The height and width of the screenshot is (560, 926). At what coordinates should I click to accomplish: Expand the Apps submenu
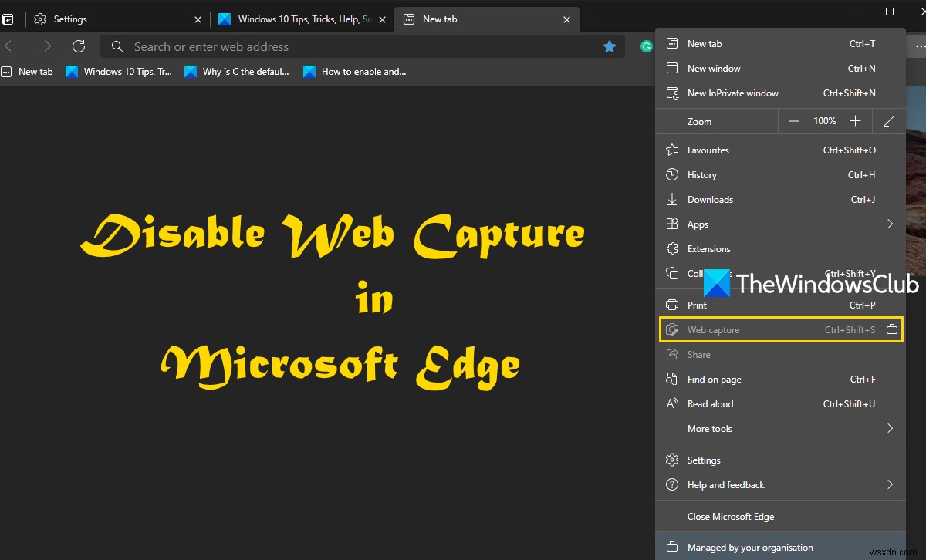889,224
